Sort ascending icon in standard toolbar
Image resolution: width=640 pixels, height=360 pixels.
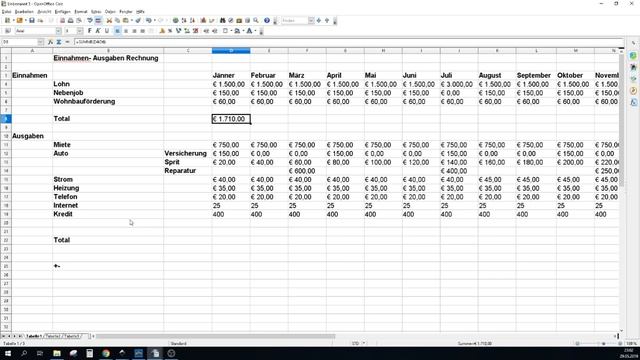[x=184, y=20]
